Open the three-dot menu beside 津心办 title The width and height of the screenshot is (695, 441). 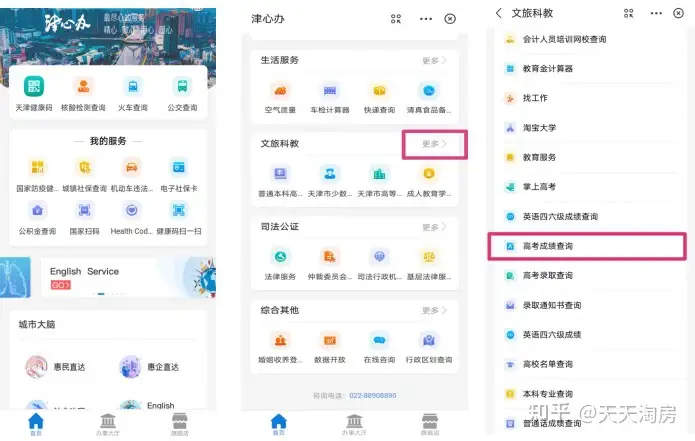426,19
